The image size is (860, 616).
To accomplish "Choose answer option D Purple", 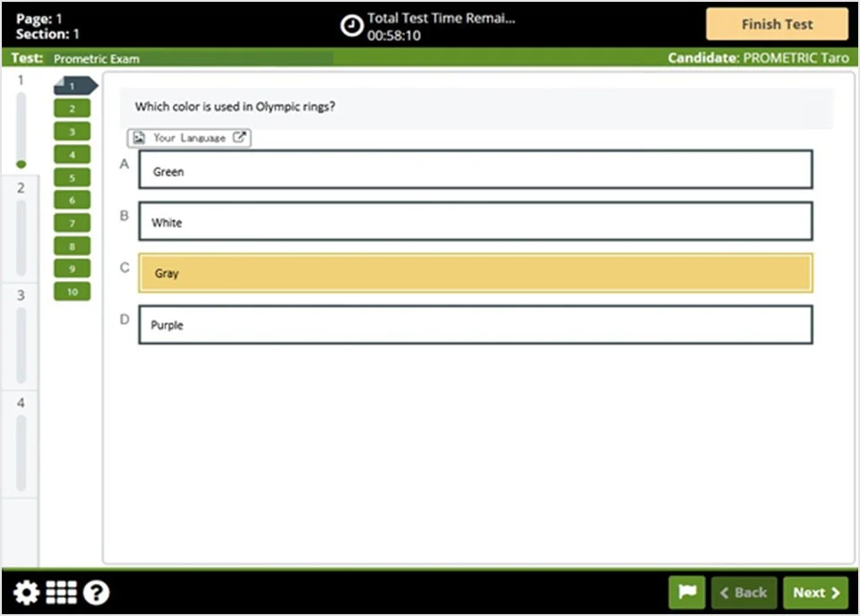I will [475, 325].
